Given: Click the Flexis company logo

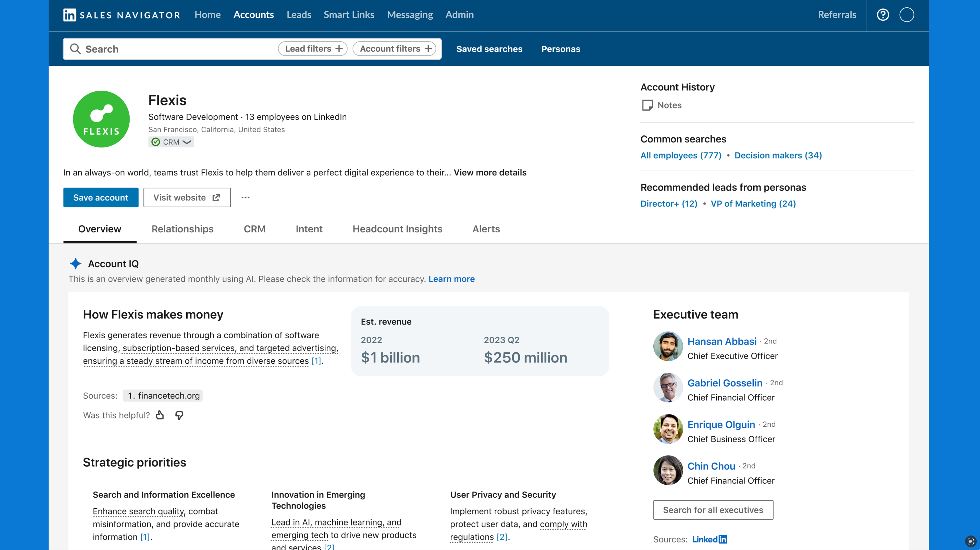Looking at the screenshot, I should (101, 119).
